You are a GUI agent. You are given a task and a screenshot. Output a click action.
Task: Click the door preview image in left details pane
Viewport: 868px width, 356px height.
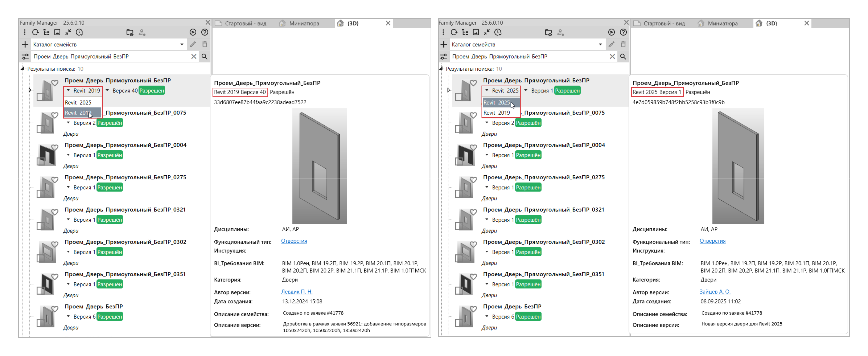coord(320,166)
